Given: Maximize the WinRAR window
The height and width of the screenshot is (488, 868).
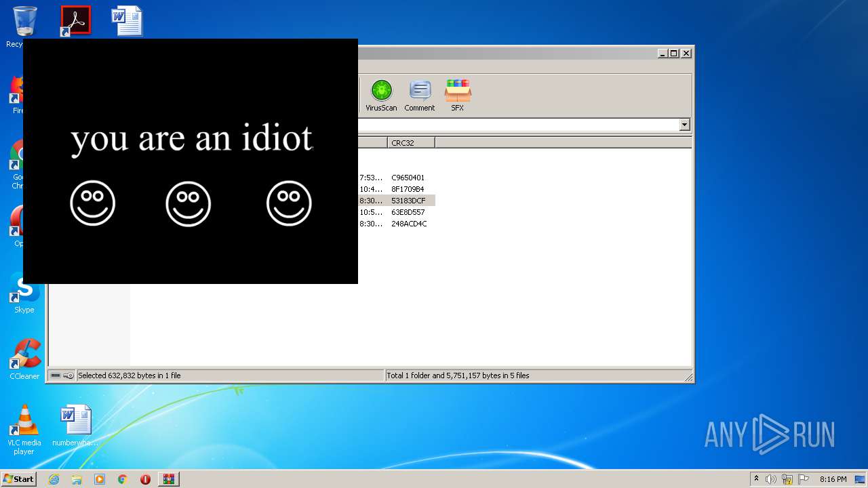Looking at the screenshot, I should [674, 53].
